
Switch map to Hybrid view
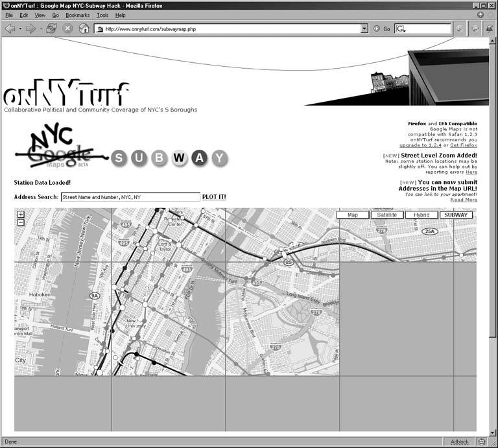tap(421, 215)
